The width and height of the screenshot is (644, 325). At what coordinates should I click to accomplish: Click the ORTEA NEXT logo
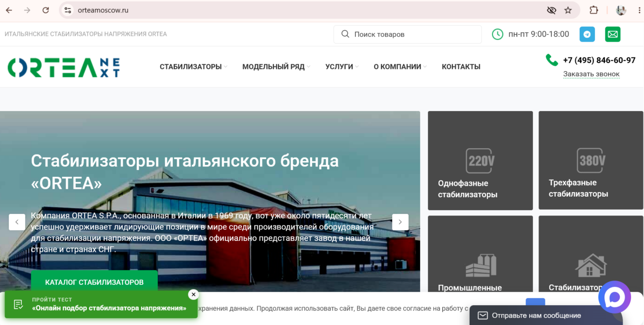coord(63,67)
